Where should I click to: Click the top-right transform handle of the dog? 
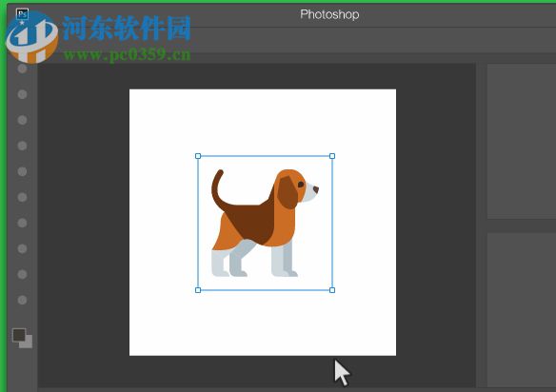[332, 156]
